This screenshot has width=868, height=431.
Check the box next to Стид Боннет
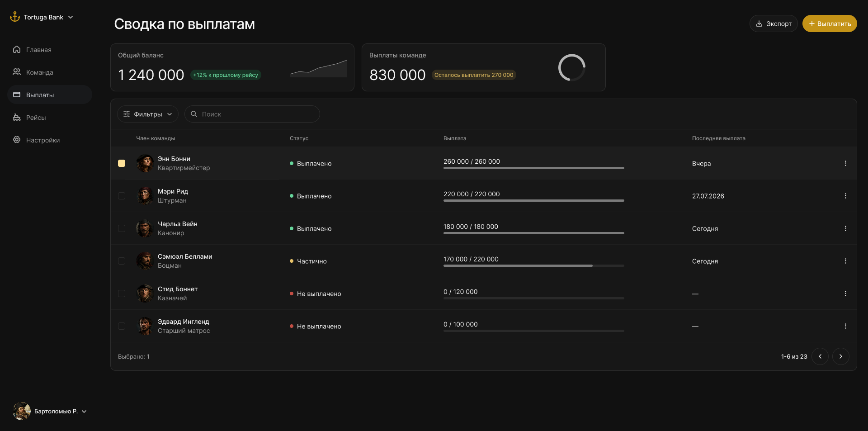[x=122, y=294]
